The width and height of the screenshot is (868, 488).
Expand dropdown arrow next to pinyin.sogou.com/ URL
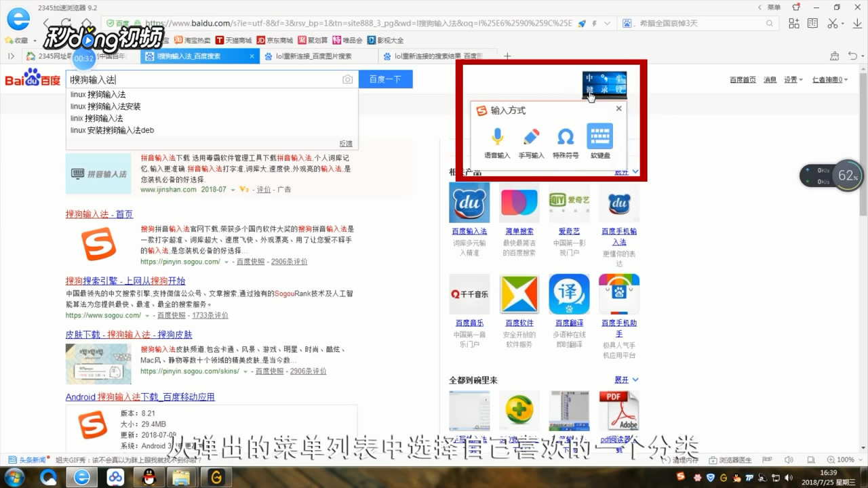[x=226, y=262]
